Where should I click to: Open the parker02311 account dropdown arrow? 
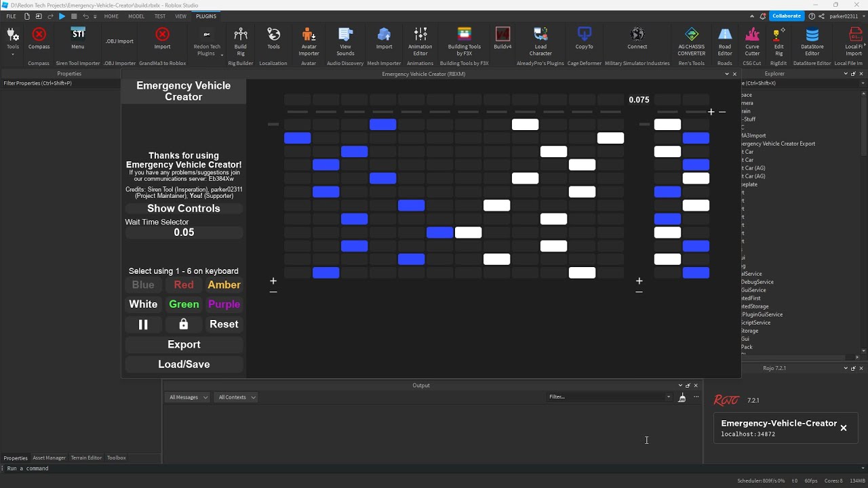[x=863, y=16]
